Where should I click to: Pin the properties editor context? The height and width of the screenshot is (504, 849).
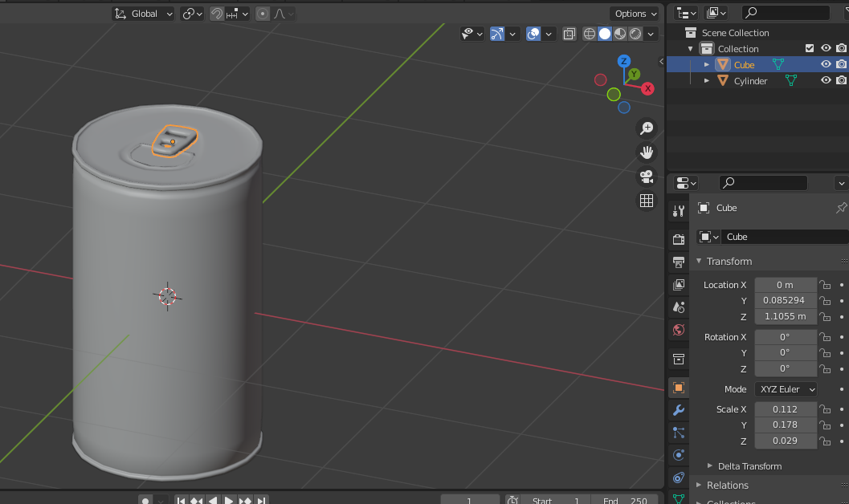[x=841, y=208]
